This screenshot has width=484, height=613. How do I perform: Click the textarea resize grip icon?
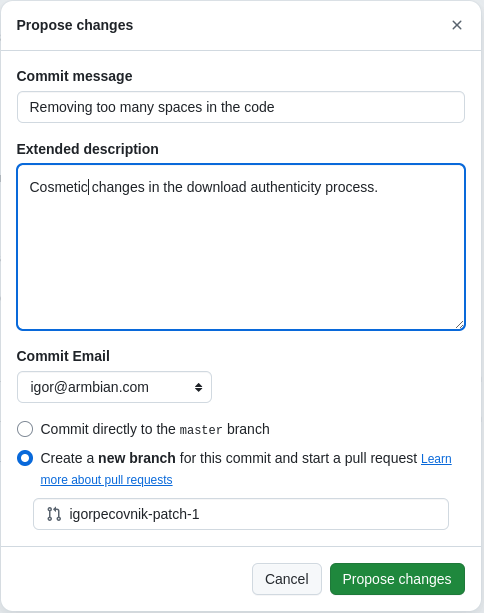point(459,324)
